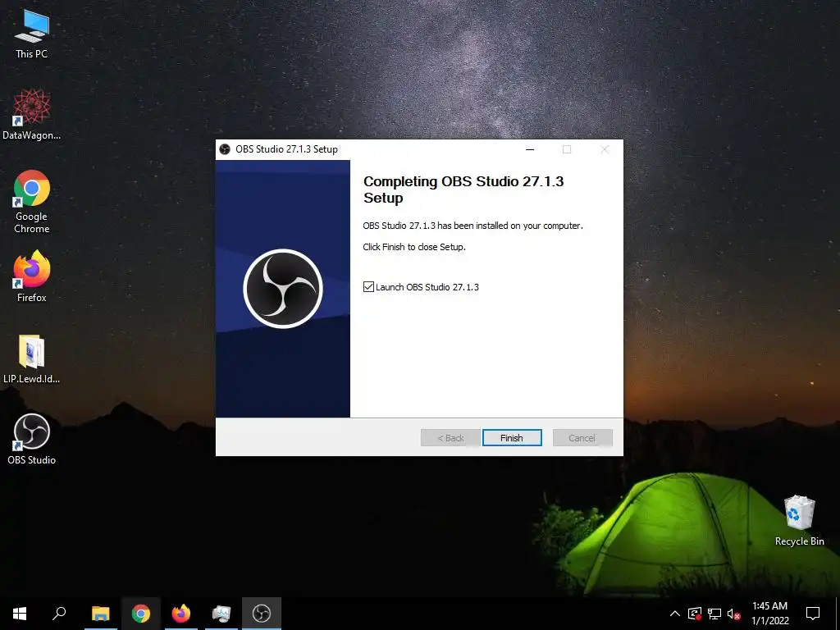Show hidden system tray icons
The image size is (840, 630).
pos(675,614)
